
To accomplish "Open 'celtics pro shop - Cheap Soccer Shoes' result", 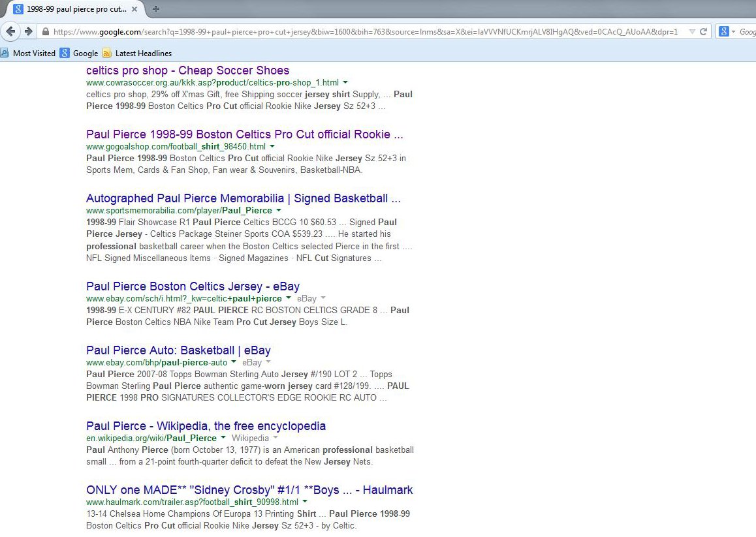I will click(187, 70).
